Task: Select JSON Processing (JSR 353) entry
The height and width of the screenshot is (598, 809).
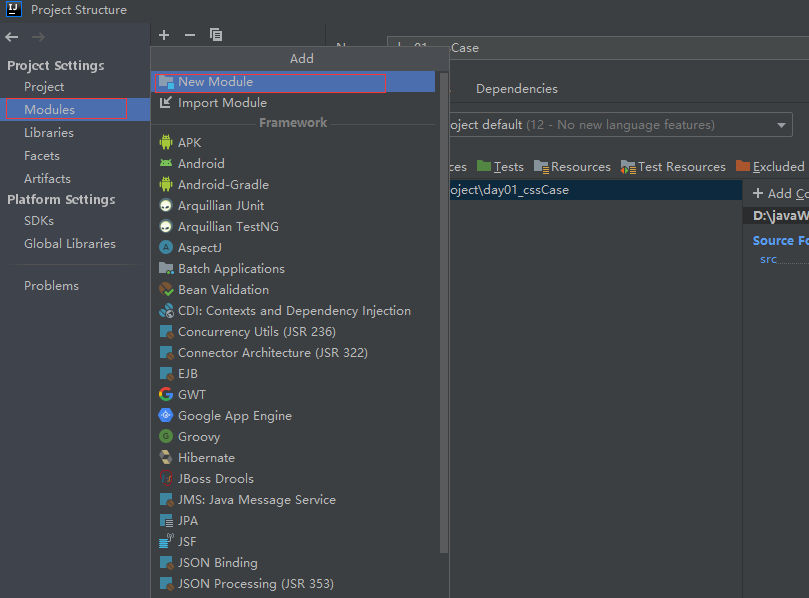Action: click(295, 584)
